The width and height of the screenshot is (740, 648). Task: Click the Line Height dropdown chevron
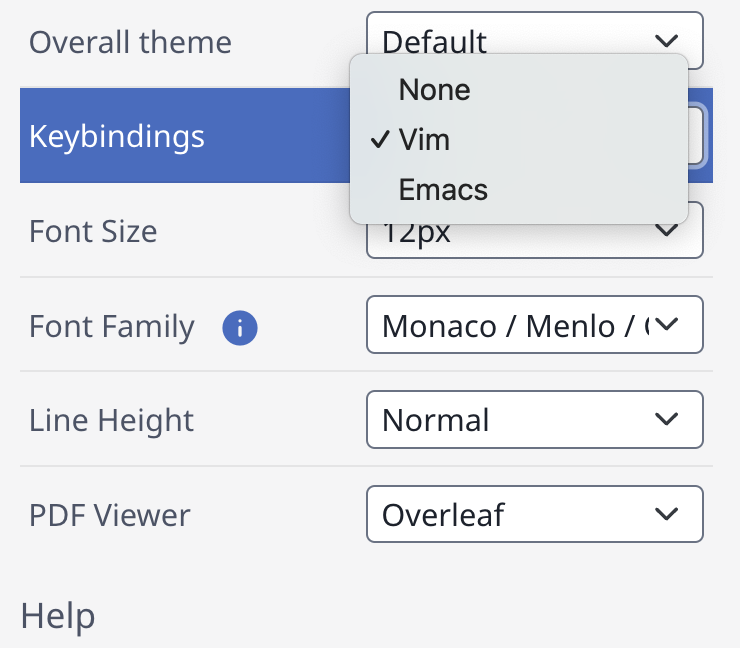[666, 420]
